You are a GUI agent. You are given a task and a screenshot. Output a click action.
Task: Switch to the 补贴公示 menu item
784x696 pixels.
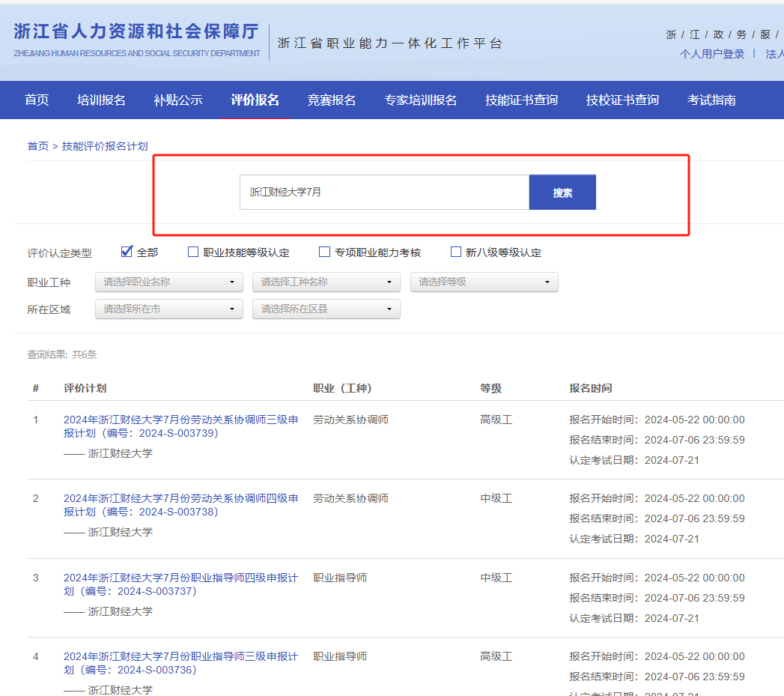coord(178,100)
